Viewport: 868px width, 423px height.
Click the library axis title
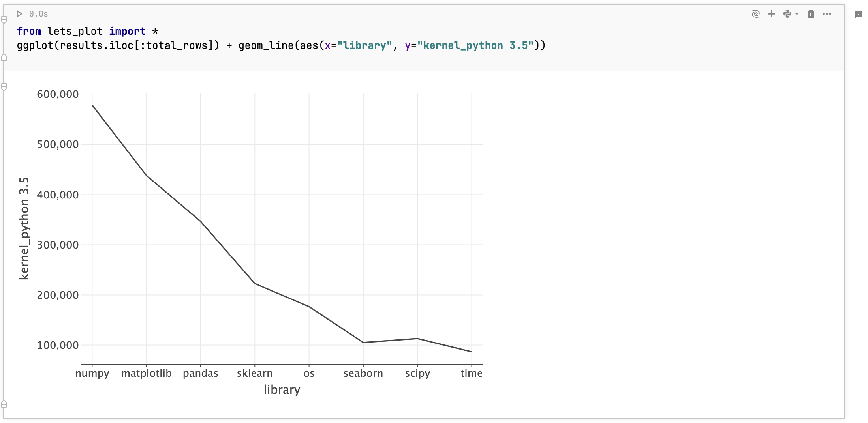coord(282,389)
